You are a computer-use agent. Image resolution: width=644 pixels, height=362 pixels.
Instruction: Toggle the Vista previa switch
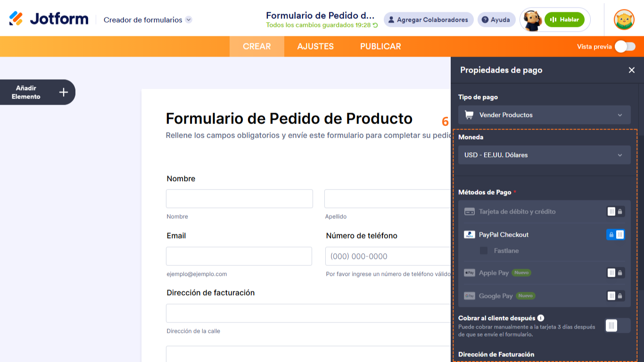click(x=625, y=47)
